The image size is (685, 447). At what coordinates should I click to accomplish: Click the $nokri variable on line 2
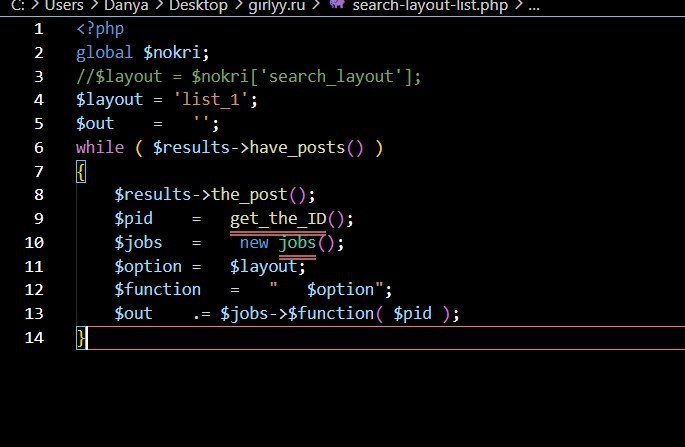tap(172, 53)
